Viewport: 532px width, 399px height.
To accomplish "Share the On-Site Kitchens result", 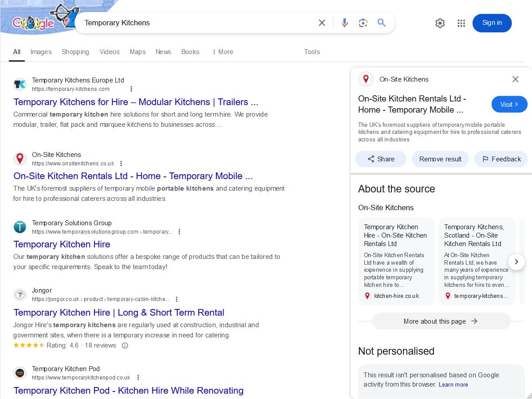I will (381, 159).
